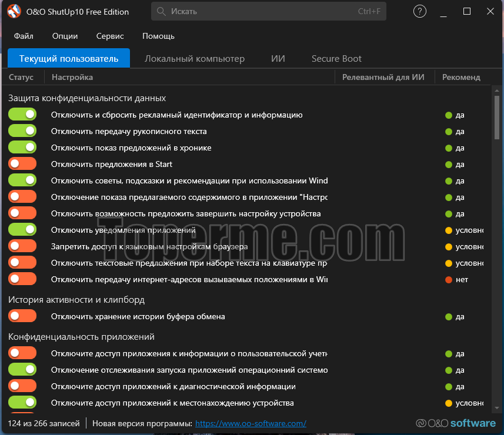Enable 'Отключите доступ приложения к информации о пользовательской' switch
The height and width of the screenshot is (435, 504).
pyautogui.click(x=22, y=353)
